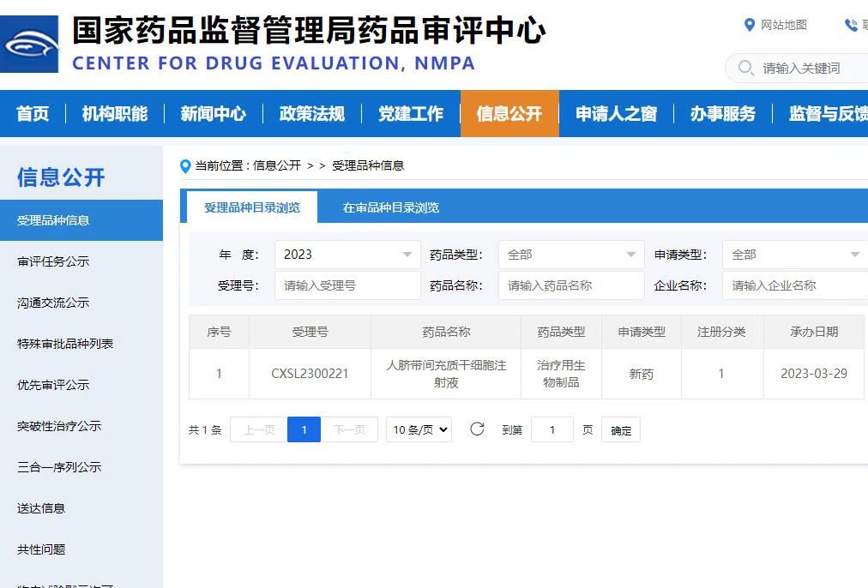Click the 确定 button in pagination

pos(620,429)
